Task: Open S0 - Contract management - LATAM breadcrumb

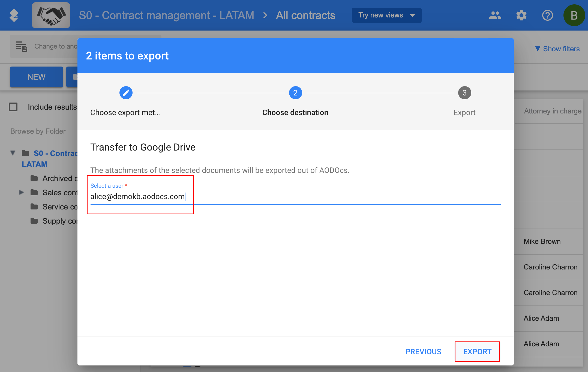Action: point(166,15)
